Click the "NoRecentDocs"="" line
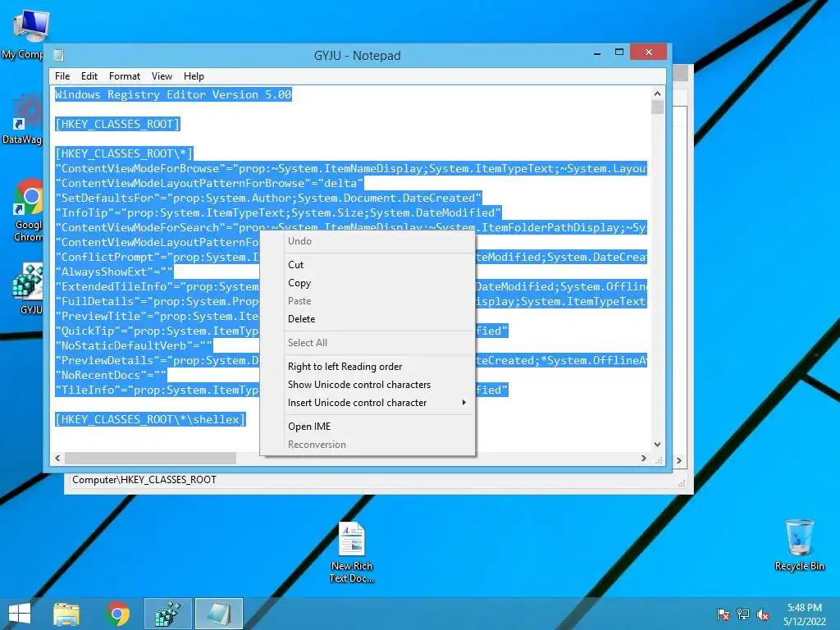 pos(111,375)
